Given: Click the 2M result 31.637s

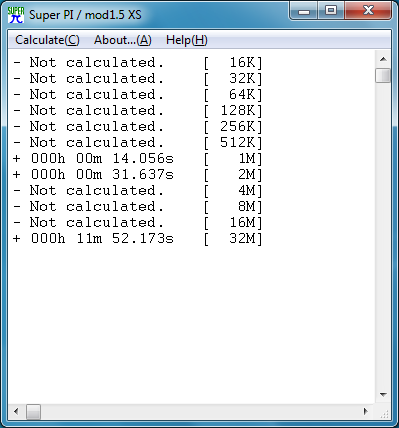Looking at the screenshot, I should coord(138,175).
